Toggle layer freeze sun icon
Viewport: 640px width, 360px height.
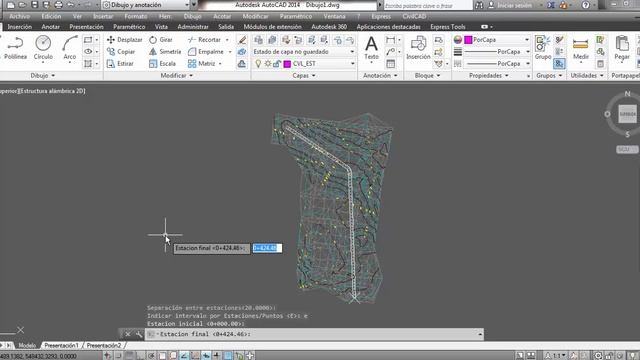point(268,64)
